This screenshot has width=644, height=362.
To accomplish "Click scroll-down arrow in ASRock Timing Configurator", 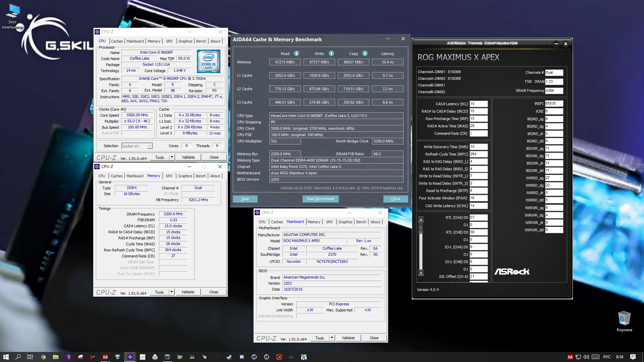I will click(421, 273).
